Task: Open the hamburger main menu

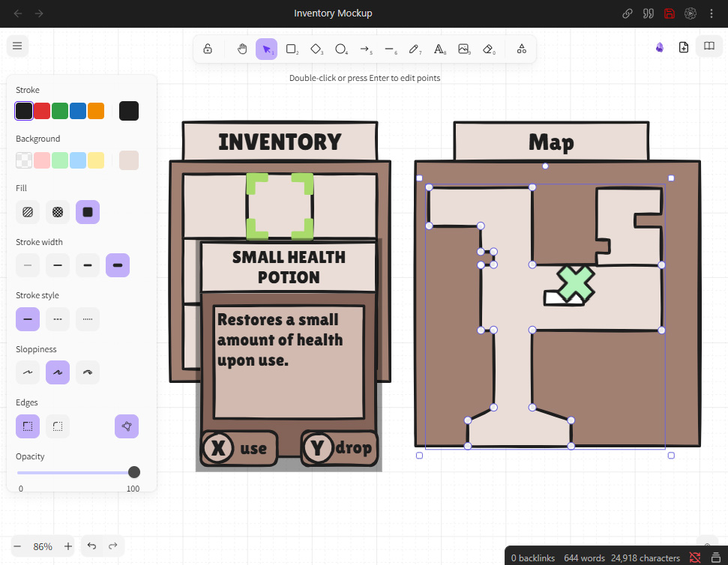Action: click(17, 46)
